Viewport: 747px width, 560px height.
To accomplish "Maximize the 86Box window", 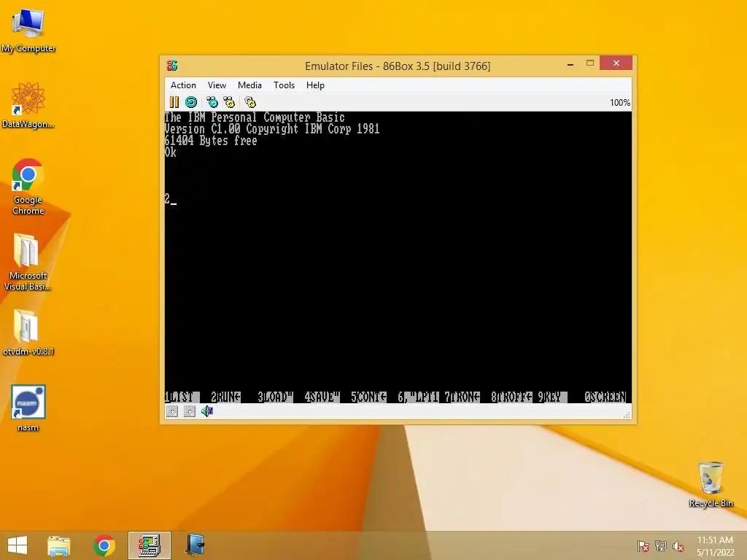I will click(589, 63).
